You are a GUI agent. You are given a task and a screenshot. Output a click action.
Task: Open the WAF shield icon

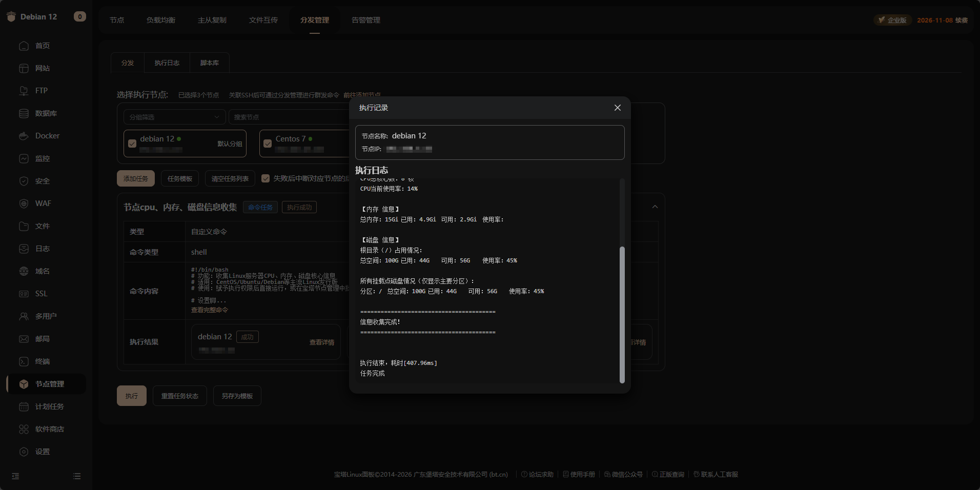(x=24, y=203)
